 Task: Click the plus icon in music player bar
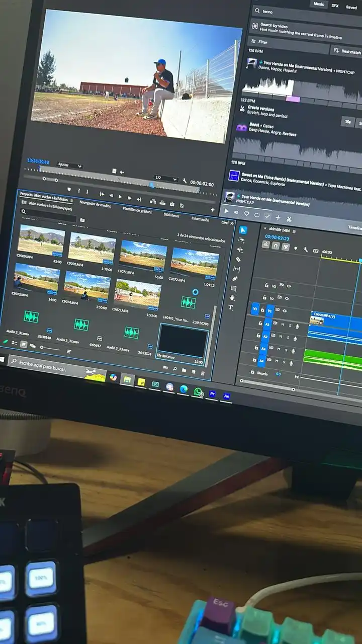[278, 217]
